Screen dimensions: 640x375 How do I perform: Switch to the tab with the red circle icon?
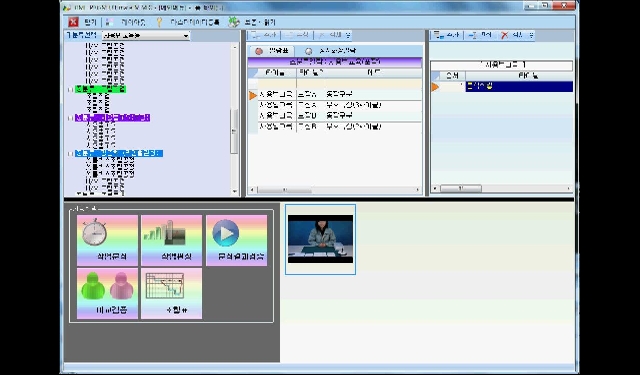tap(271, 51)
